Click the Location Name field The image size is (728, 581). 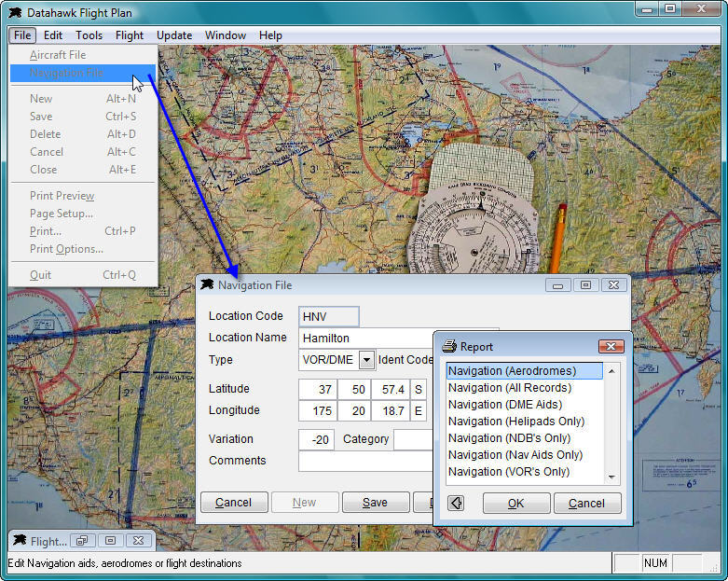click(x=366, y=339)
